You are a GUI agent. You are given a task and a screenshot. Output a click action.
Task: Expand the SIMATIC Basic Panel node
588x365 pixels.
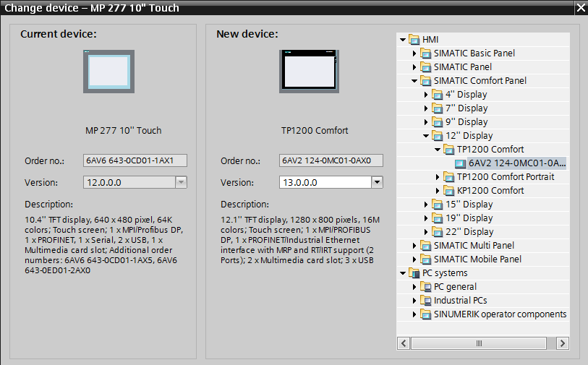click(x=414, y=53)
